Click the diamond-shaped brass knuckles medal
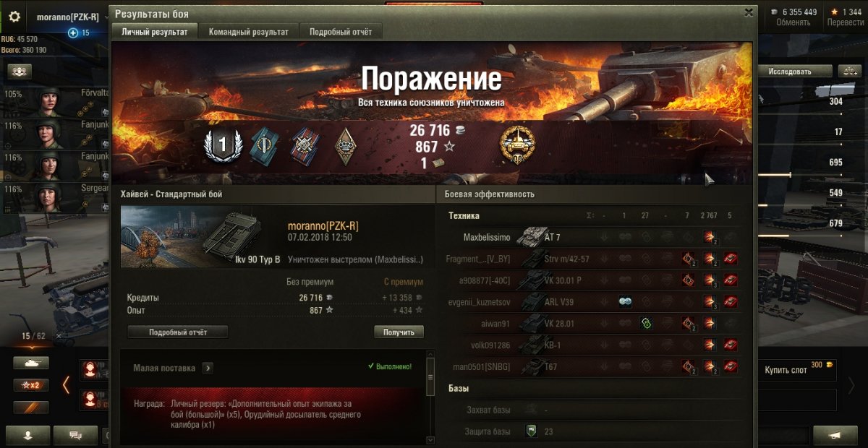 346,145
